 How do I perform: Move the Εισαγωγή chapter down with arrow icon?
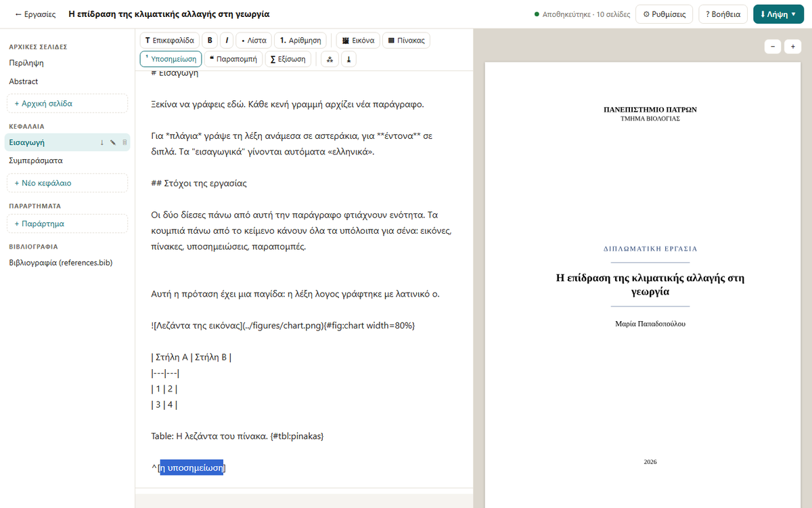[102, 142]
